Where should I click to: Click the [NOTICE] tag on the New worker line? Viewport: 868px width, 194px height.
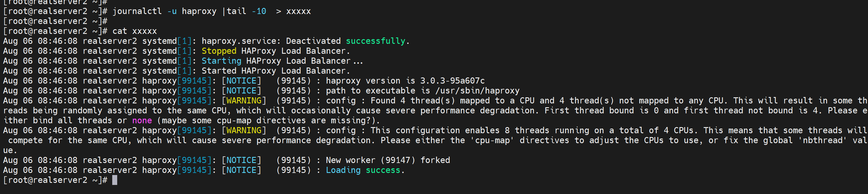pyautogui.click(x=241, y=160)
